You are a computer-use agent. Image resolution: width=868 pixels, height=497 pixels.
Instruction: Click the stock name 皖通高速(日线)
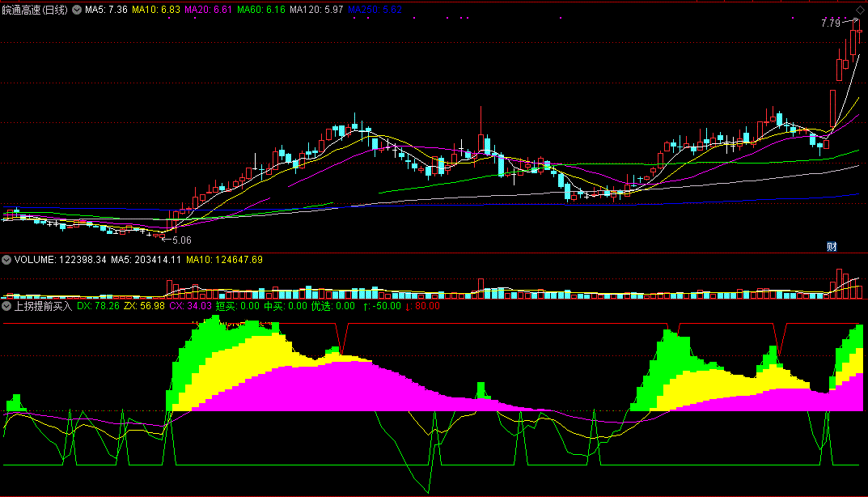35,10
